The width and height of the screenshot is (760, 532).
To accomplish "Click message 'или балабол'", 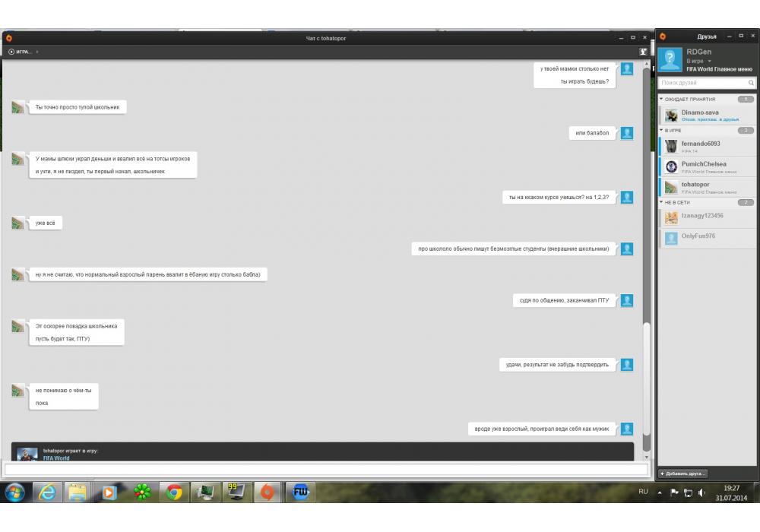I will click(592, 133).
